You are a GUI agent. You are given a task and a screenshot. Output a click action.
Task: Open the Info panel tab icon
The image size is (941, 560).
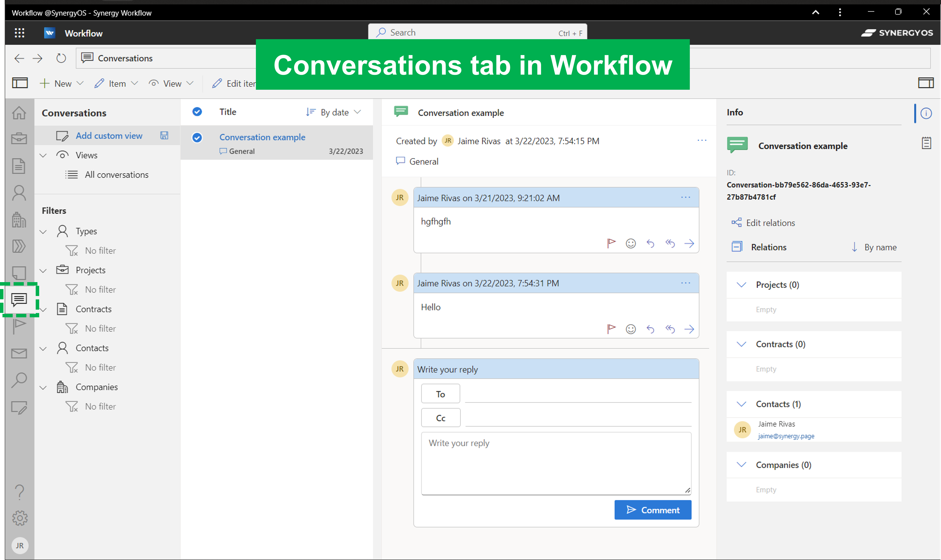pyautogui.click(x=926, y=113)
